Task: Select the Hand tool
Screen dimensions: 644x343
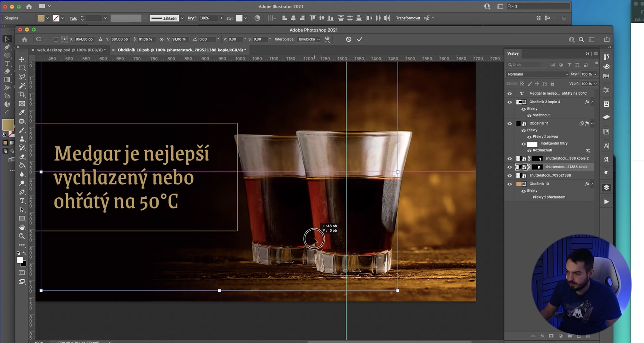Action: [22, 227]
